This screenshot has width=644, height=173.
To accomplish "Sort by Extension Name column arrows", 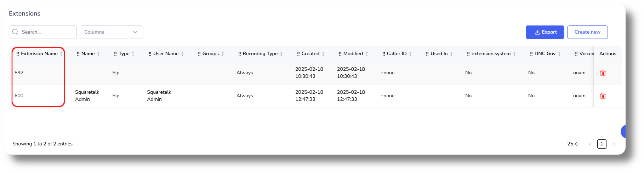I will [x=61, y=54].
